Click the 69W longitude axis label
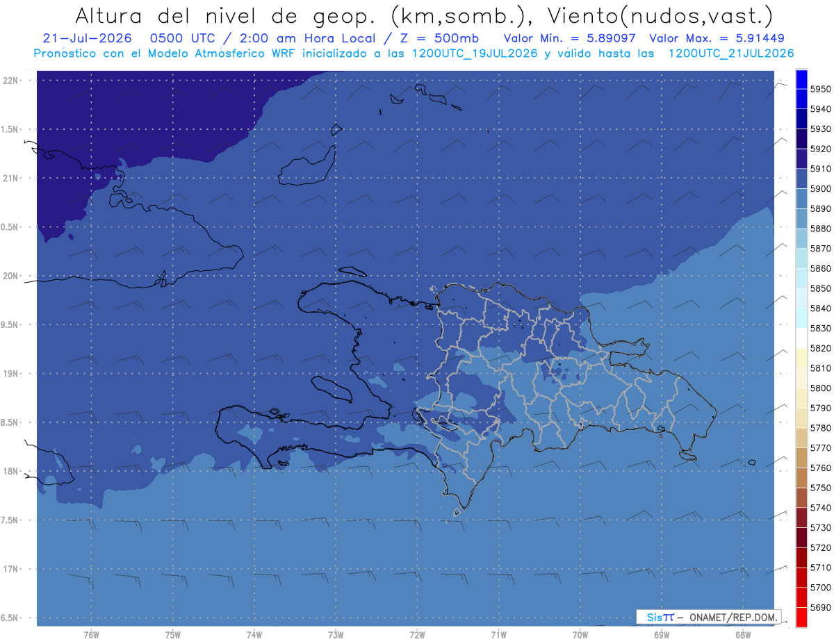 pyautogui.click(x=662, y=635)
